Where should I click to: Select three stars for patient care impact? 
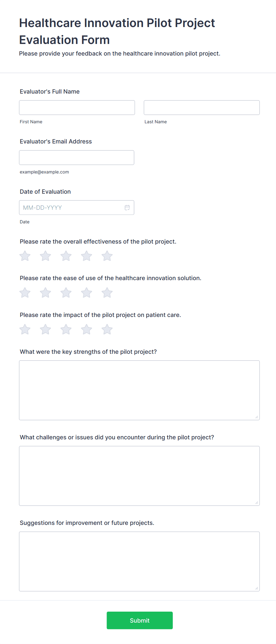(x=66, y=329)
